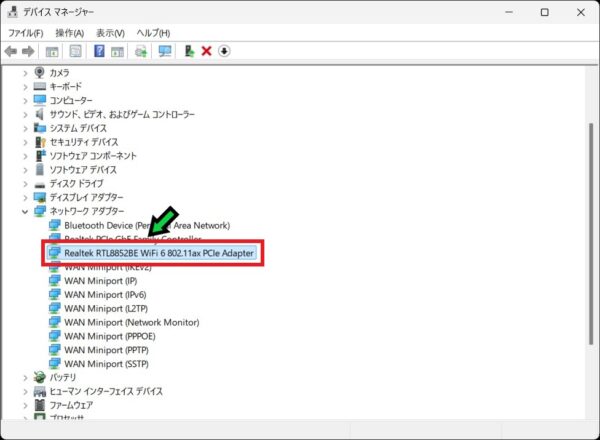Select the セキュリティ デバイス label
The image size is (600, 440).
[x=84, y=142]
